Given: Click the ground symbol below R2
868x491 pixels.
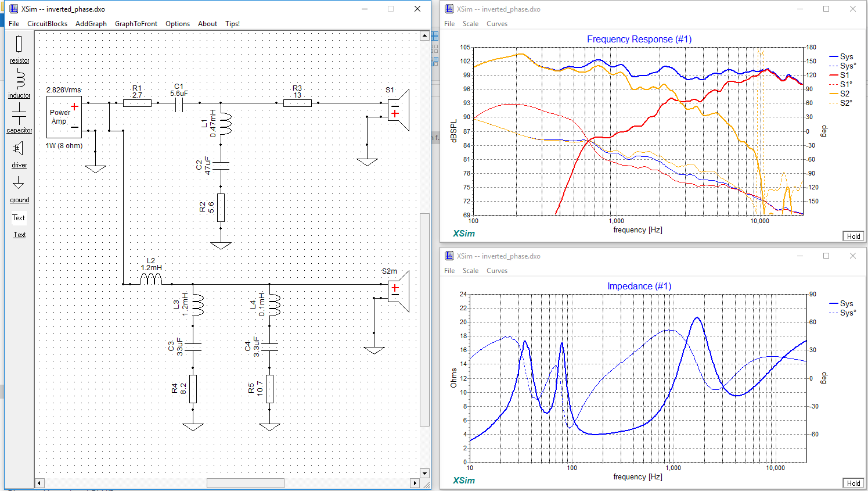Looking at the screenshot, I should tap(221, 246).
